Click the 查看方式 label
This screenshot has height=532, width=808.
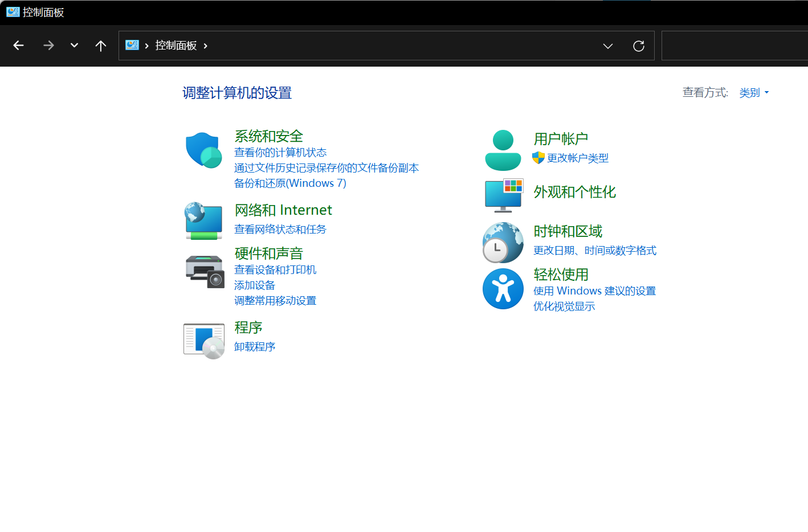click(x=705, y=92)
